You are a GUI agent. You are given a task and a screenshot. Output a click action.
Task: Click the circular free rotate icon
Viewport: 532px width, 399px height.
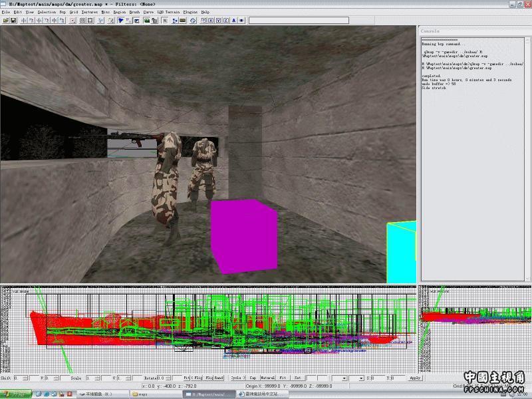[193, 21]
